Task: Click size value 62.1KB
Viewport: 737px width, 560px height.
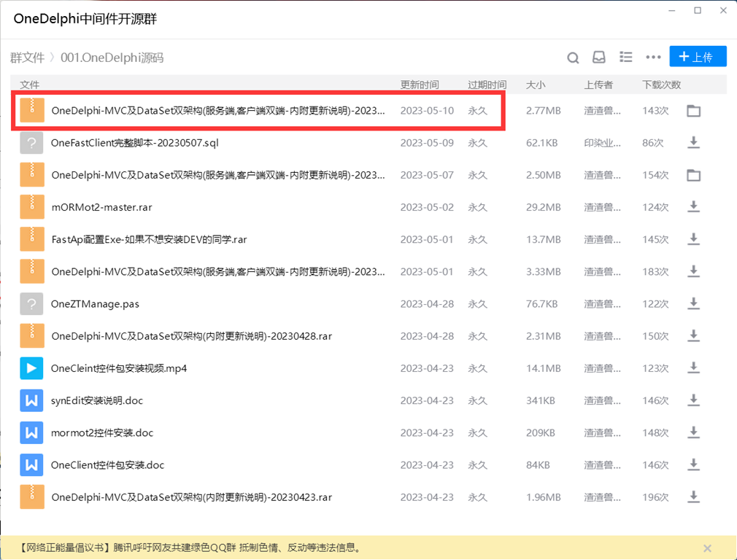Action: [x=541, y=143]
